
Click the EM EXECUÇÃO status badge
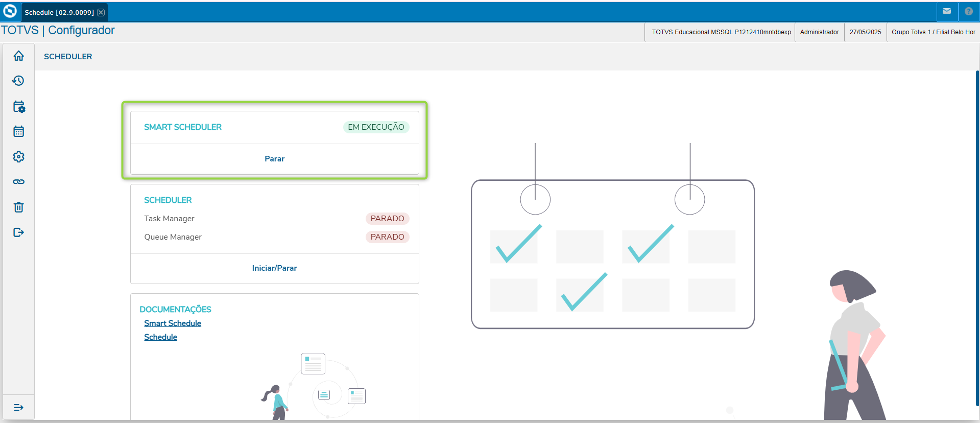click(376, 127)
